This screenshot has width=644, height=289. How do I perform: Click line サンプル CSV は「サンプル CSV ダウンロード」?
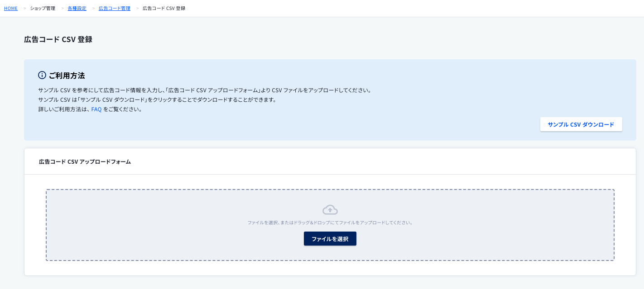(x=157, y=99)
